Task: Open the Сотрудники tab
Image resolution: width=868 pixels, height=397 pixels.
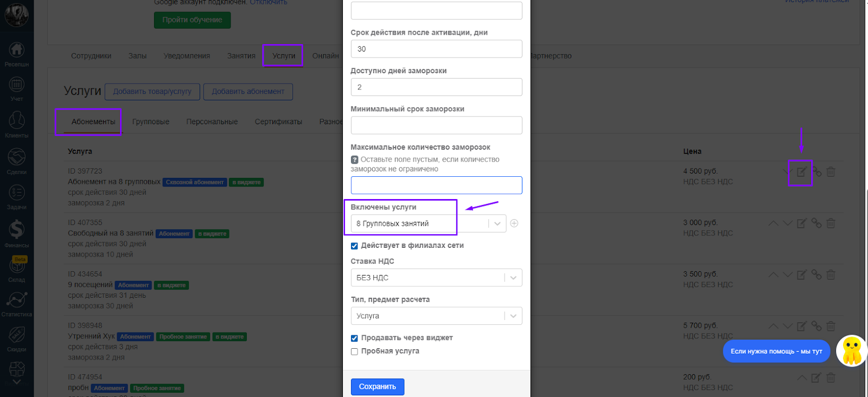Action: coord(91,56)
